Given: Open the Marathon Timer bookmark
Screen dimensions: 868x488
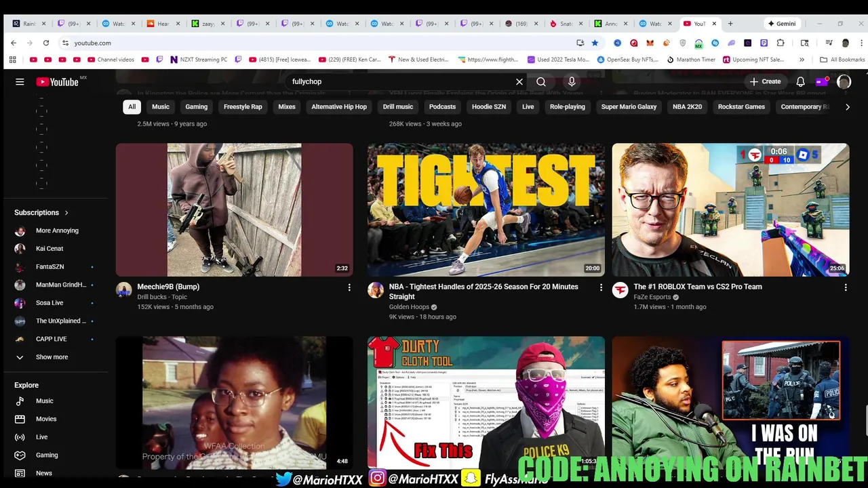Looking at the screenshot, I should [x=692, y=60].
